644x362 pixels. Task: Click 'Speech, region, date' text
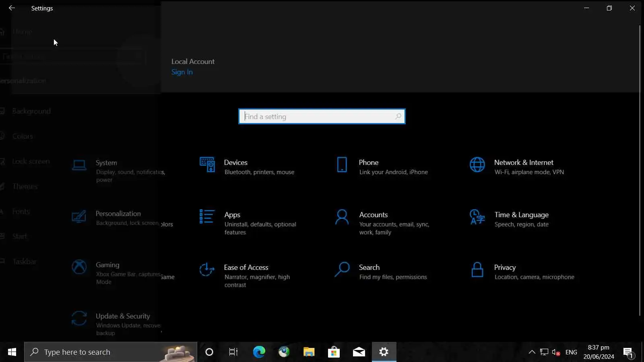click(521, 224)
